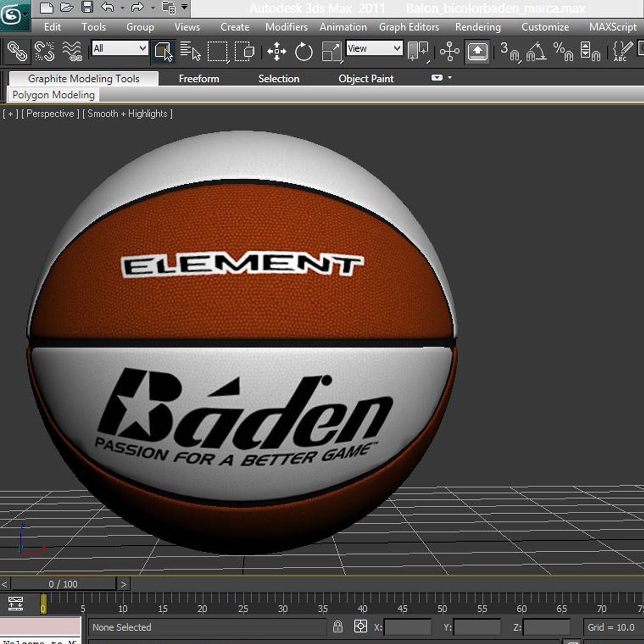This screenshot has height=644, width=644.
Task: Open the Redo history dropdown arrow
Action: point(152,8)
